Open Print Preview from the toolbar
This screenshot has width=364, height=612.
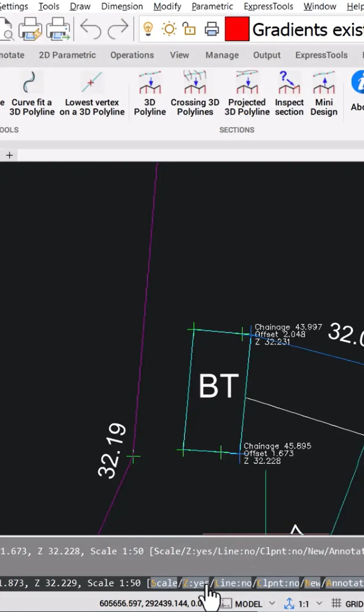pos(6,29)
